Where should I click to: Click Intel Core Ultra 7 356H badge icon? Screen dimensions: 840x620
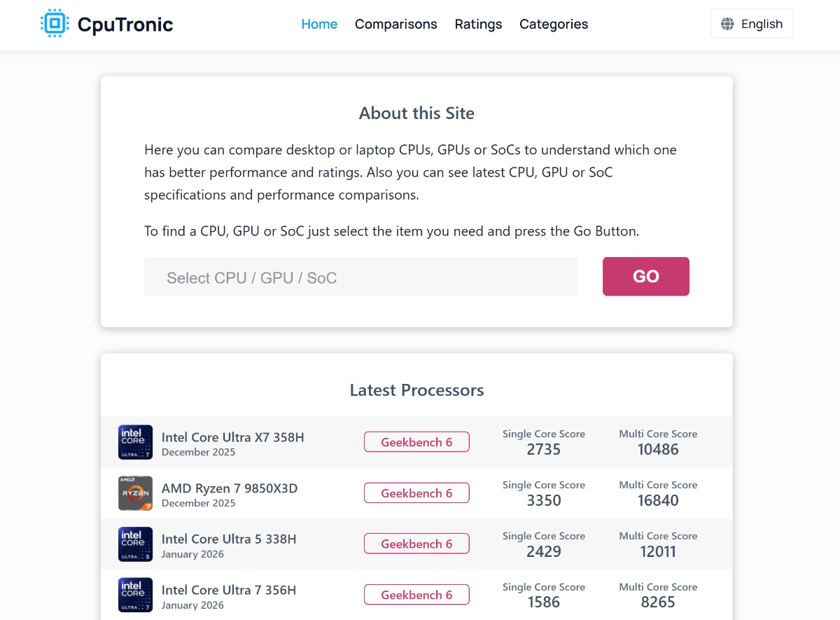[x=135, y=595]
